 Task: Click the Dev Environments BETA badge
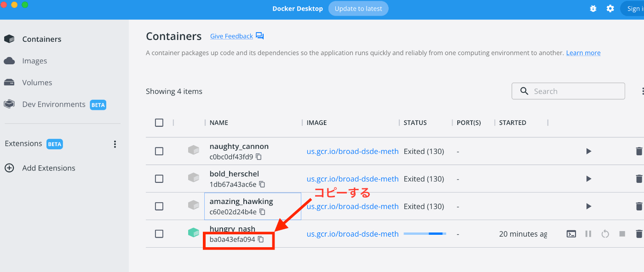(x=98, y=105)
